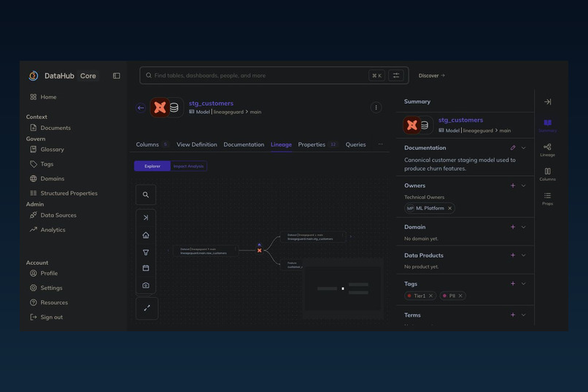Click the lineage minimap overview
This screenshot has width=588, height=392.
pyautogui.click(x=342, y=288)
